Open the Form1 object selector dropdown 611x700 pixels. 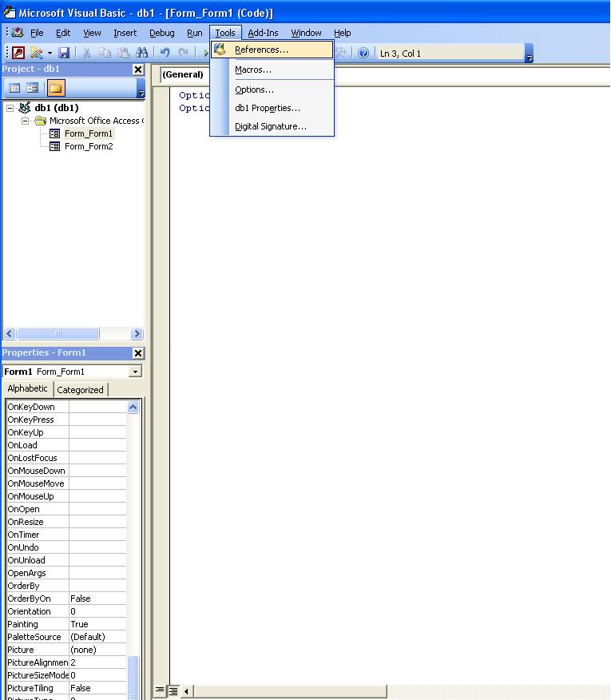pyautogui.click(x=135, y=372)
